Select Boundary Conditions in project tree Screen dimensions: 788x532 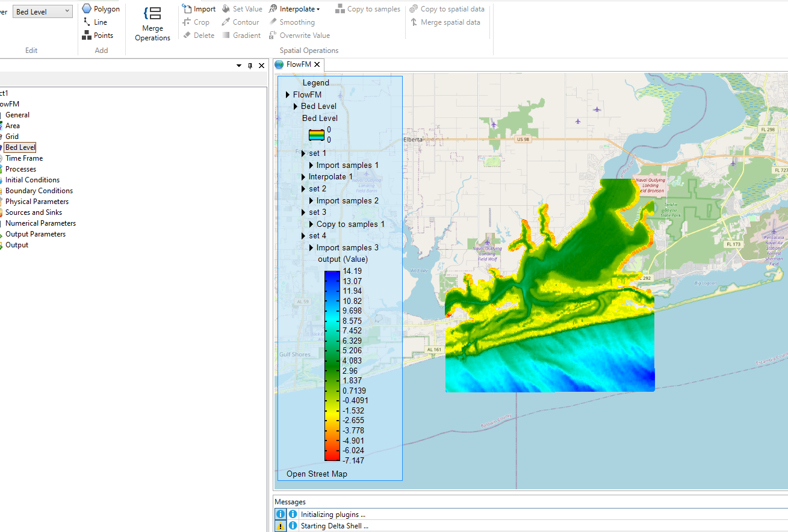click(39, 191)
